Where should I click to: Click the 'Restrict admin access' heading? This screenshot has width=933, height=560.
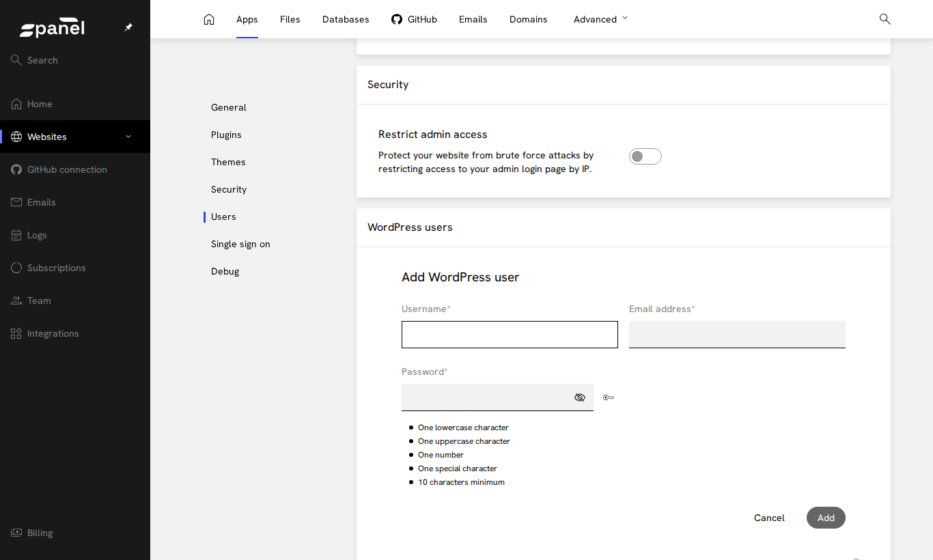pos(433,135)
